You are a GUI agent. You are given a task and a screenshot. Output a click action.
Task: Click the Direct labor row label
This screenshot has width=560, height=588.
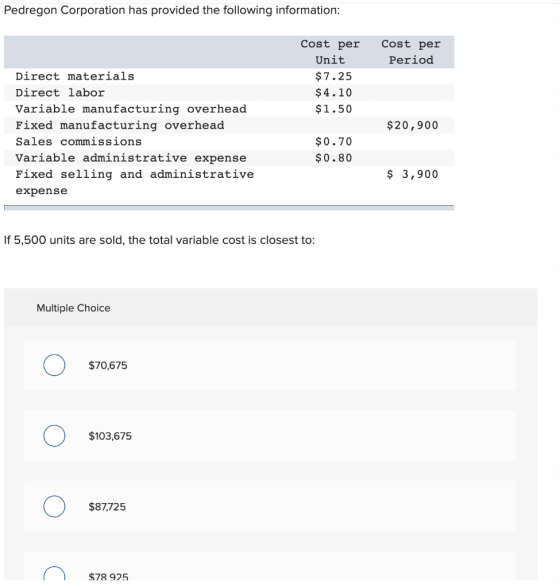60,93
